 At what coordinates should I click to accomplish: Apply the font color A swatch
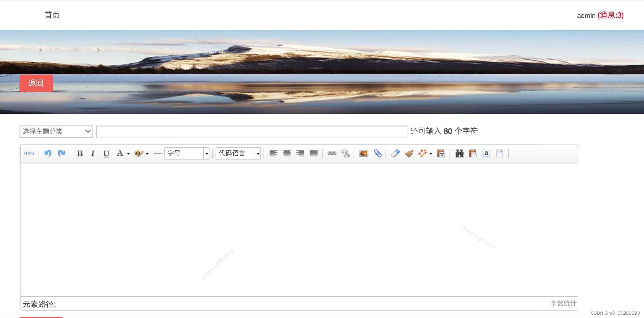(120, 153)
